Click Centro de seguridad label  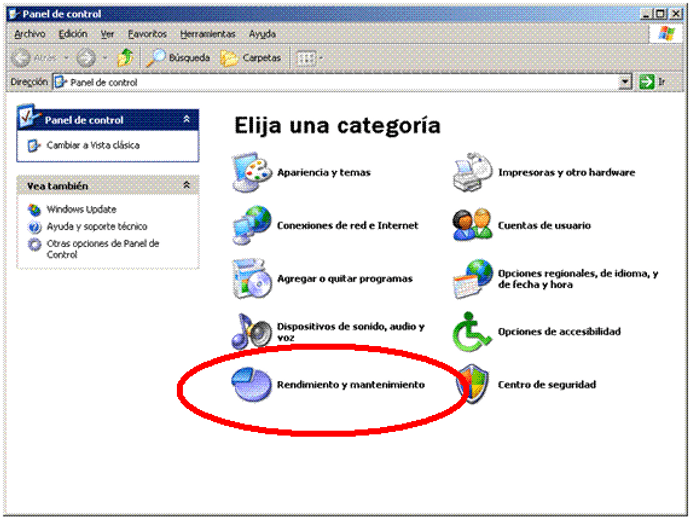[x=547, y=384]
